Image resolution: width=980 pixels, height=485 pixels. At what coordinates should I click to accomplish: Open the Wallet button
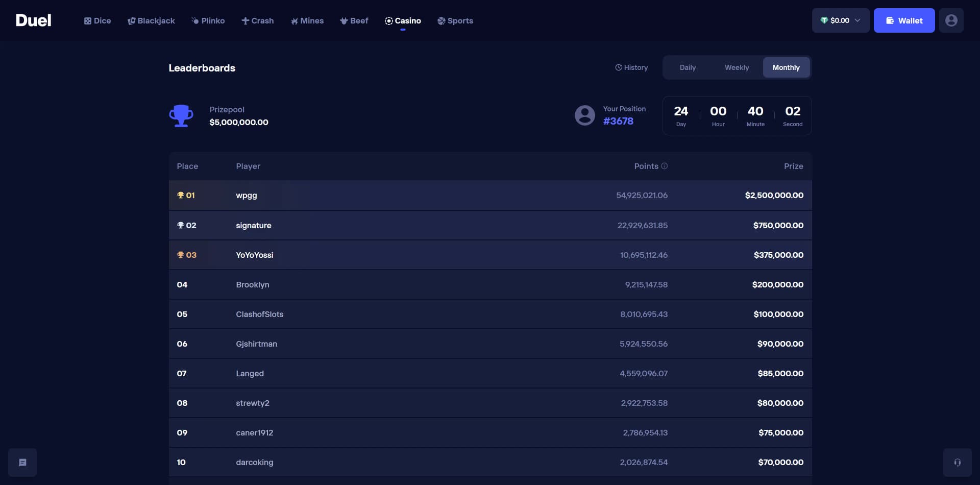point(904,20)
